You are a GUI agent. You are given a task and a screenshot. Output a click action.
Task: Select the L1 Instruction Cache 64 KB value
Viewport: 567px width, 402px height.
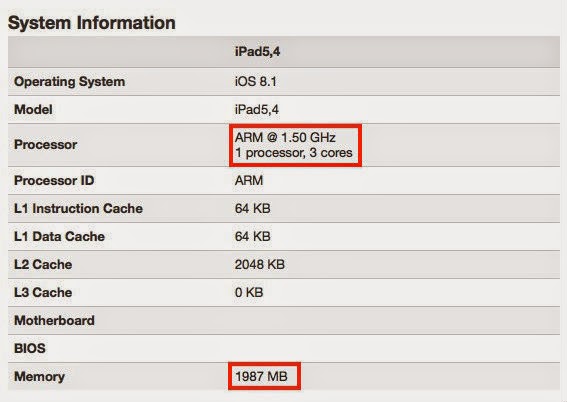point(252,208)
